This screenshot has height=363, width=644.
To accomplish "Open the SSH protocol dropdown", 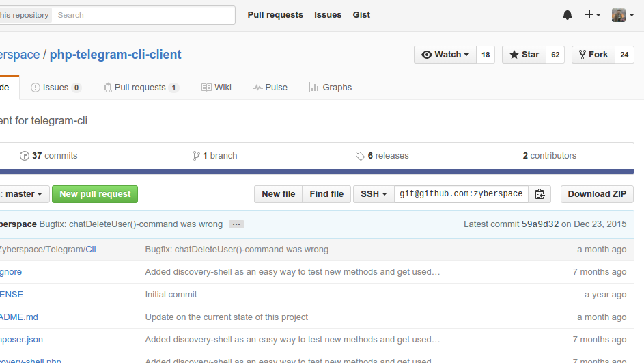I will (374, 194).
